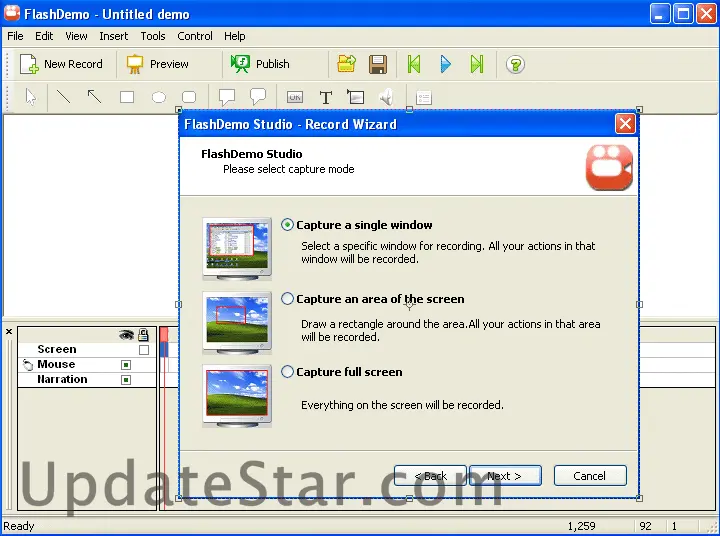Click the Back button in wizard

tap(430, 476)
